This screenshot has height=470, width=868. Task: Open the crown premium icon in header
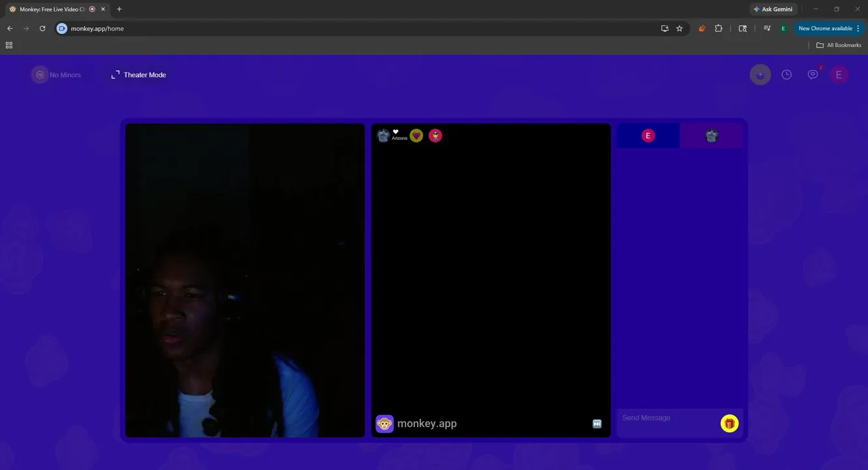[760, 74]
